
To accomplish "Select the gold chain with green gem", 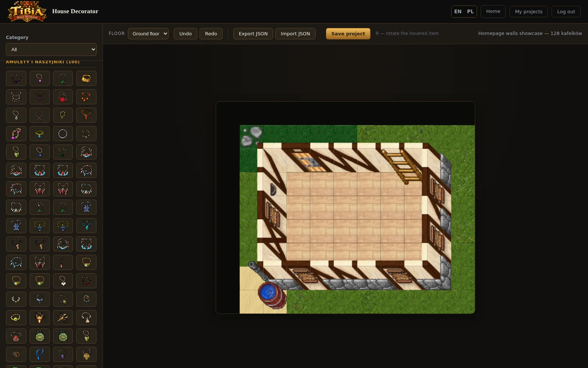I will (16, 318).
